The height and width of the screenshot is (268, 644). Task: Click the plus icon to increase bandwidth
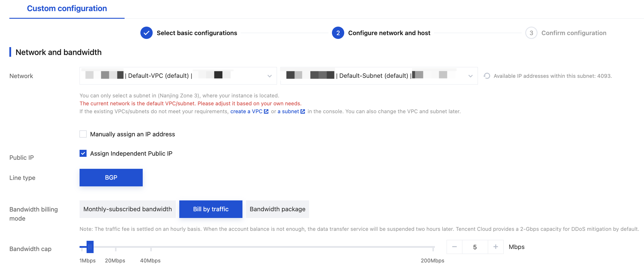(496, 247)
